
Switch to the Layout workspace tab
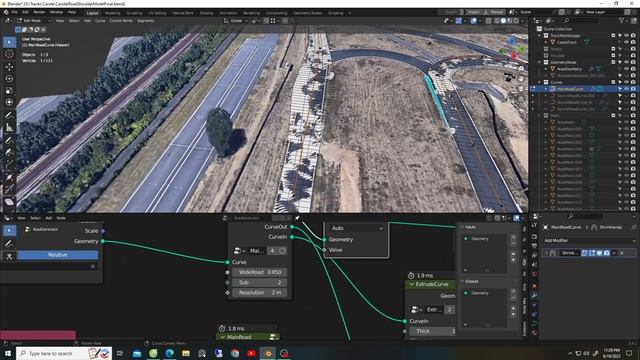93,13
